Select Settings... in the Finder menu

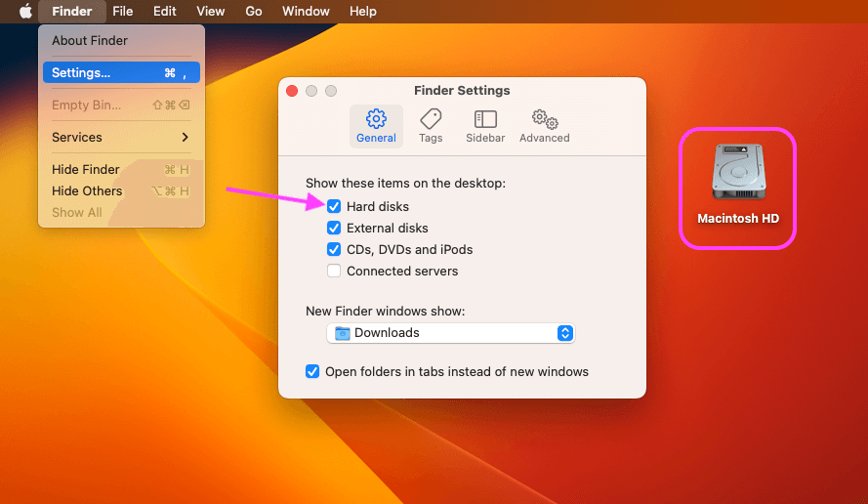coord(121,72)
